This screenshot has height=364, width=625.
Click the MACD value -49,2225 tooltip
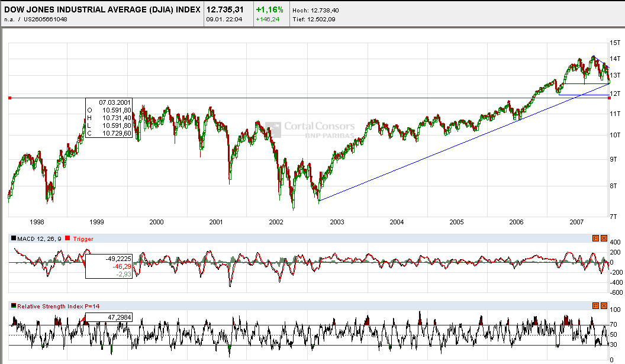(118, 259)
